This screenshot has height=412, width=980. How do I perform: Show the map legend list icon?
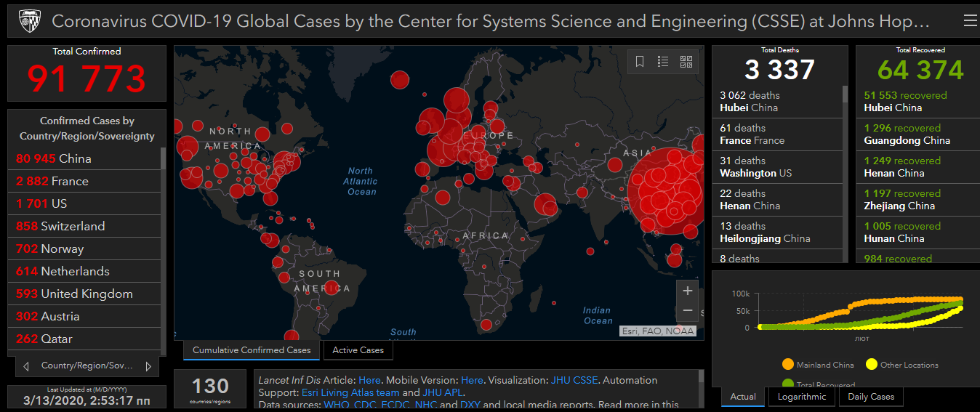click(x=663, y=62)
